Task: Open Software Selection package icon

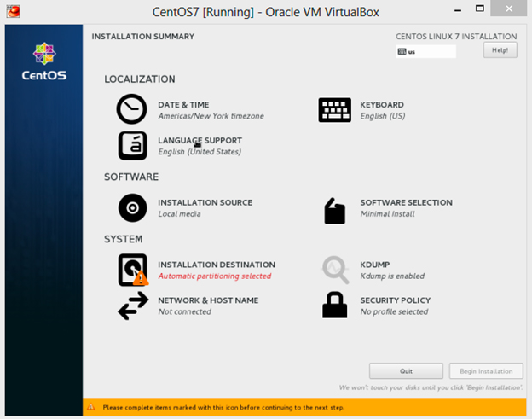Action: (x=334, y=211)
